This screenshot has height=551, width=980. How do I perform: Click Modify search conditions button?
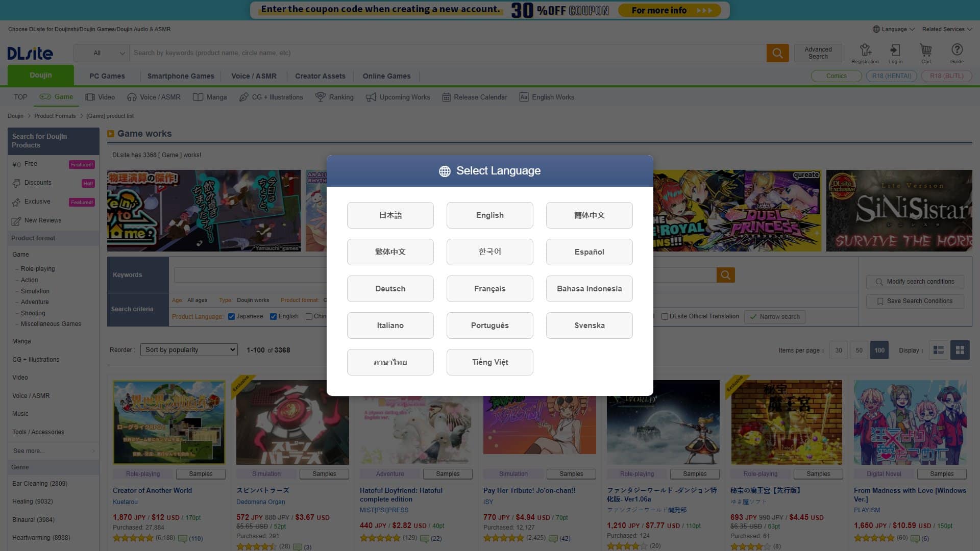tap(915, 282)
